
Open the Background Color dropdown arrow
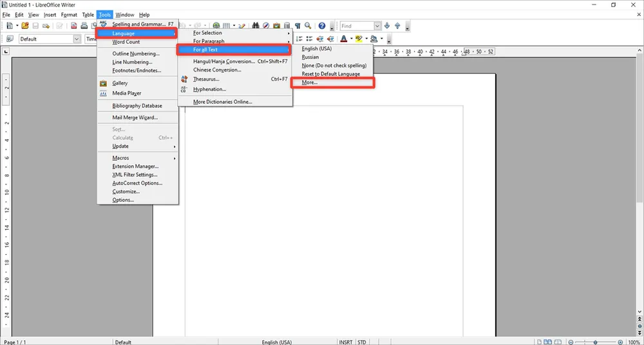click(x=381, y=39)
